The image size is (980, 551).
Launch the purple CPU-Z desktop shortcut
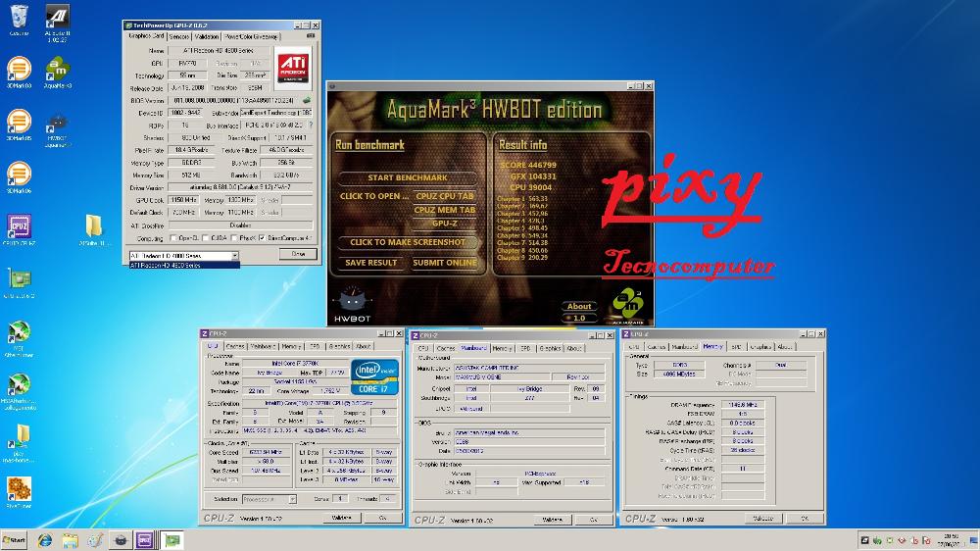(19, 228)
